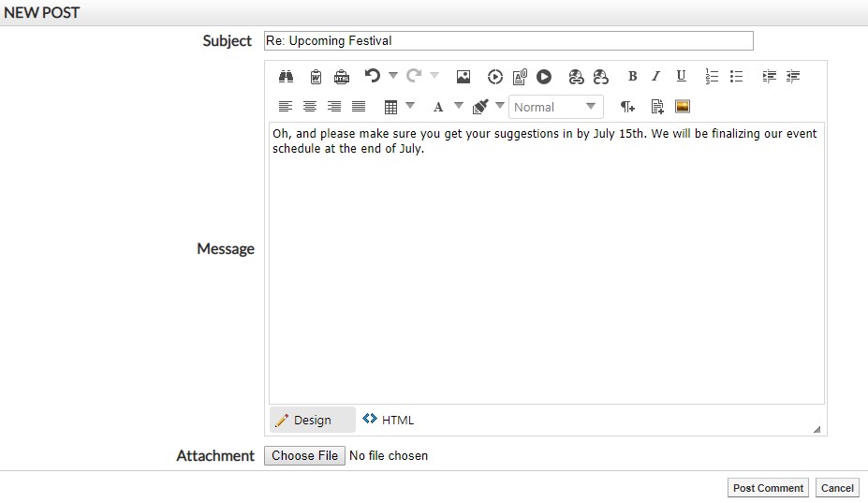Screen dimensions: 868x503
Task: Center align the message text
Action: point(310,107)
